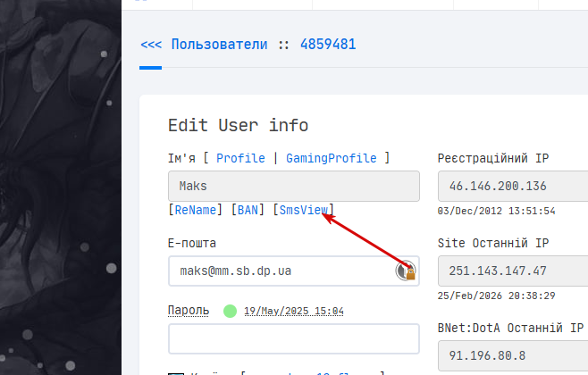Click the green password status dot
Screen dimensions: 588x375
[x=230, y=311]
